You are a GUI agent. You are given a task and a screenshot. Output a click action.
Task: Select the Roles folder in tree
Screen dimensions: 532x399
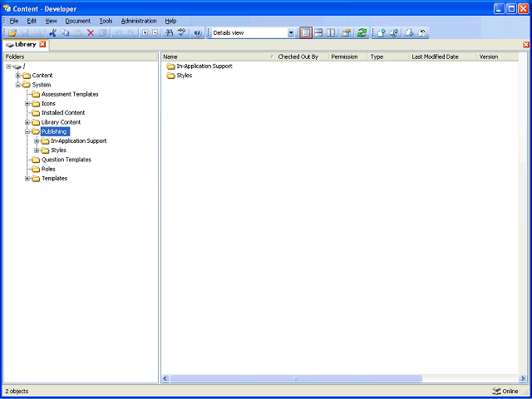48,169
